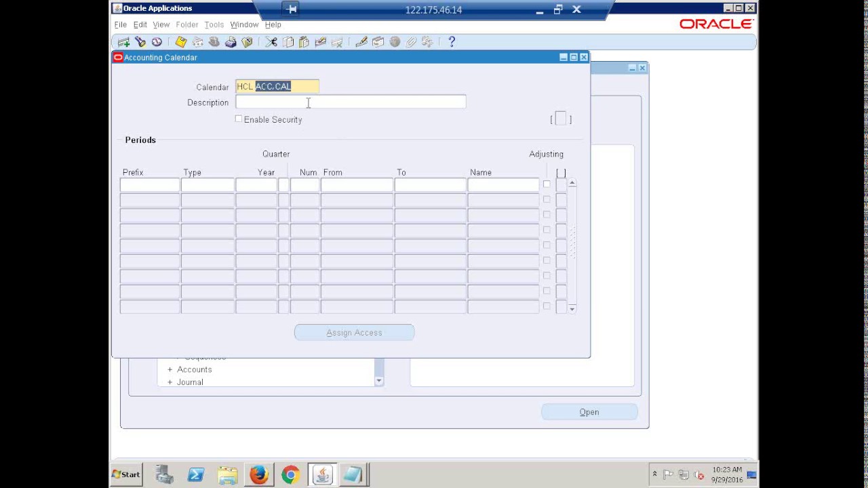
Task: Click the Start button
Action: (126, 474)
